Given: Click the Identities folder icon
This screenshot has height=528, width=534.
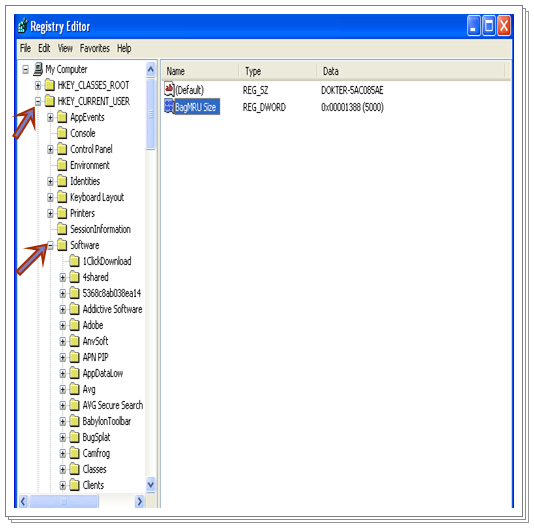Looking at the screenshot, I should pyautogui.click(x=62, y=181).
